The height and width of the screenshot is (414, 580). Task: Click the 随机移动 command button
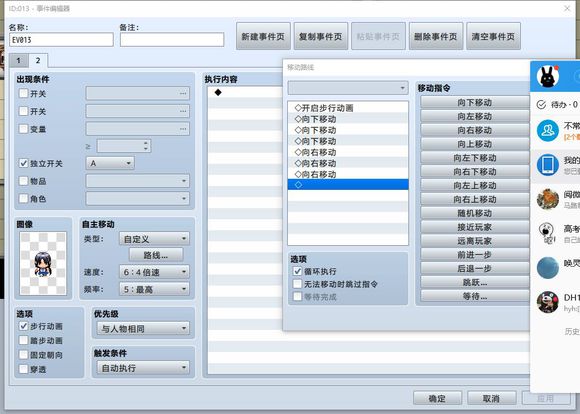pyautogui.click(x=475, y=213)
